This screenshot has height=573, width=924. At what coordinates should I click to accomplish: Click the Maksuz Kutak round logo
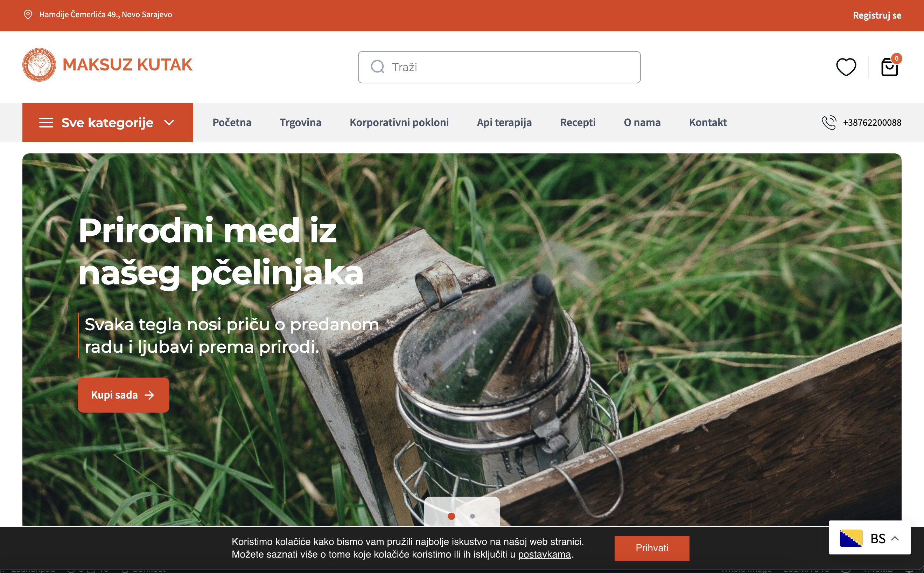(39, 65)
